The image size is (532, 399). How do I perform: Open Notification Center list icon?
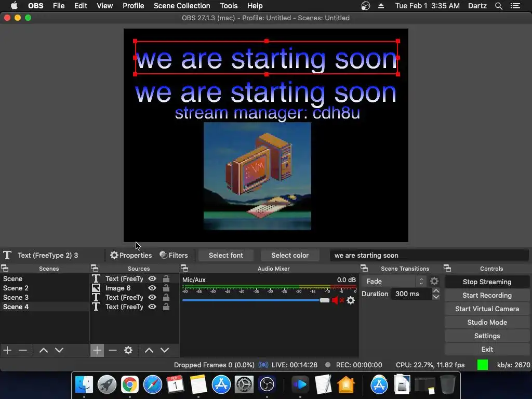(x=515, y=6)
